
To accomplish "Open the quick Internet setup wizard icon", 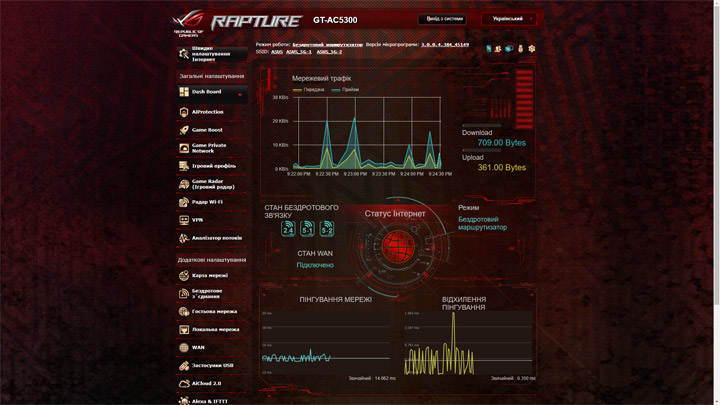I will (x=184, y=54).
